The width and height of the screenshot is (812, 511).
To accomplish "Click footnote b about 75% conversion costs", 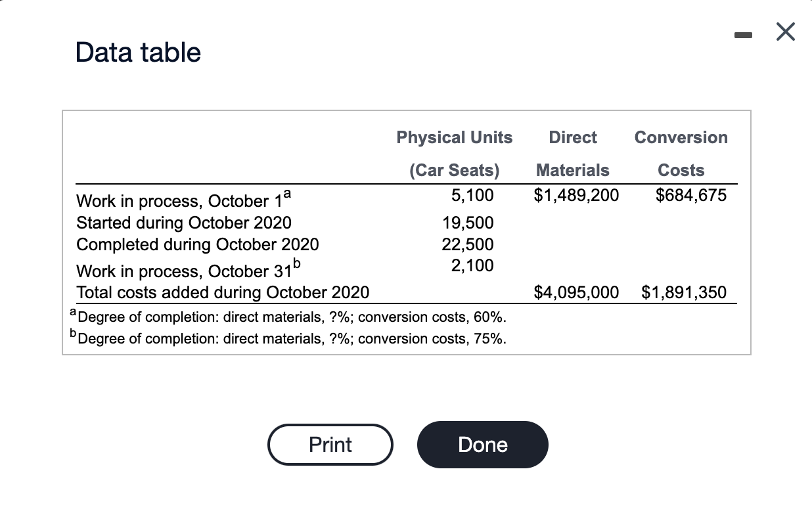I will [289, 338].
